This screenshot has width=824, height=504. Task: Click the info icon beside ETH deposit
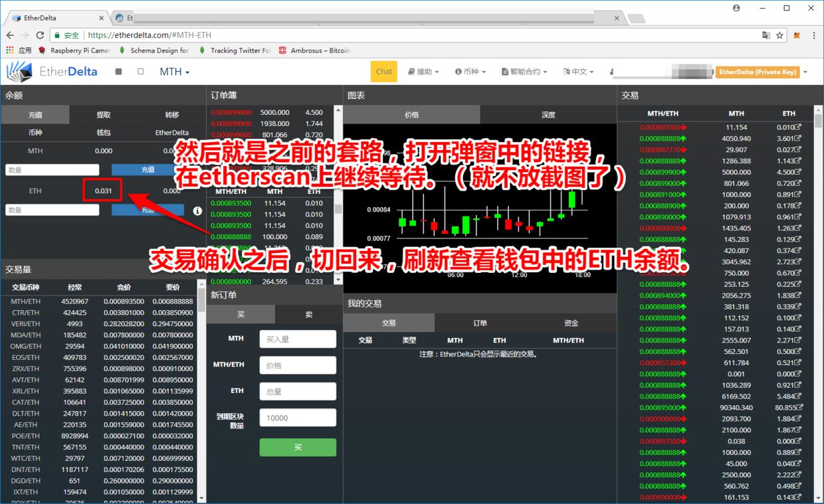tap(197, 210)
